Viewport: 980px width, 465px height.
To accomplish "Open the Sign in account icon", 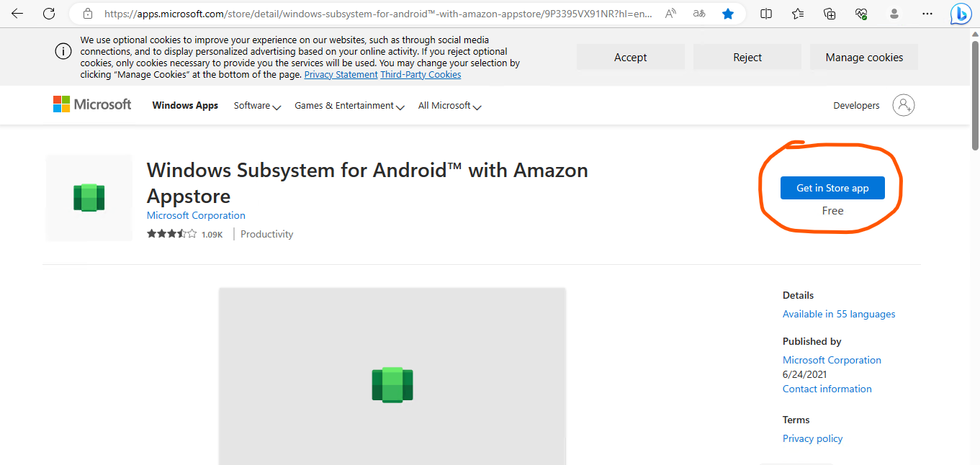I will [904, 105].
